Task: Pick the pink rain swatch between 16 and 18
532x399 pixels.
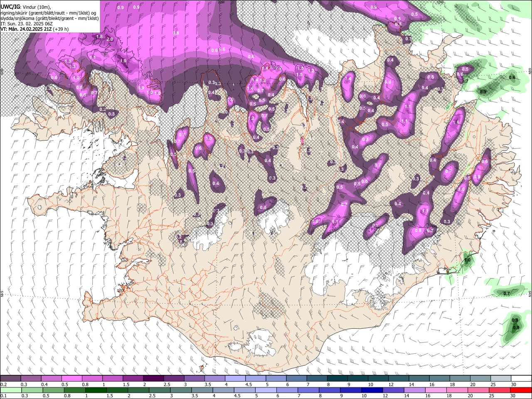Action: (x=435, y=390)
